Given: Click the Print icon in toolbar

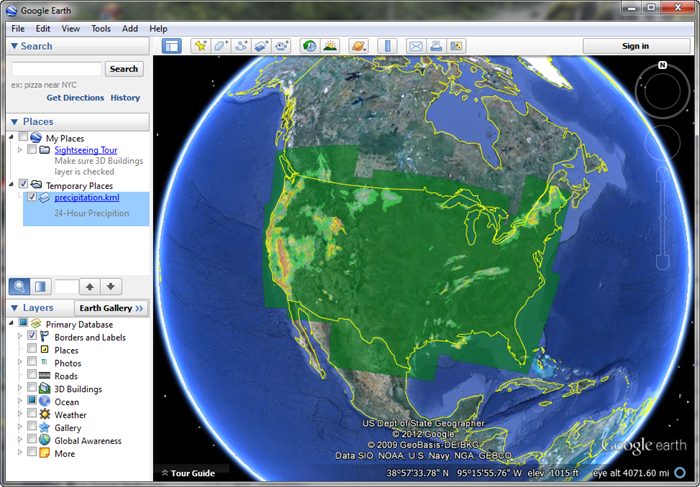Looking at the screenshot, I should pos(436,46).
